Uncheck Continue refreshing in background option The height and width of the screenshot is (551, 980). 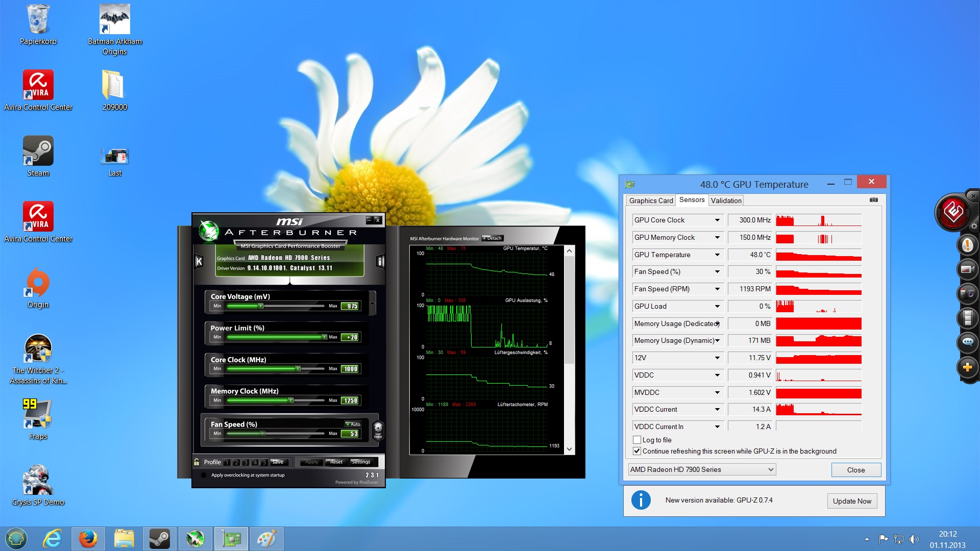coord(637,451)
